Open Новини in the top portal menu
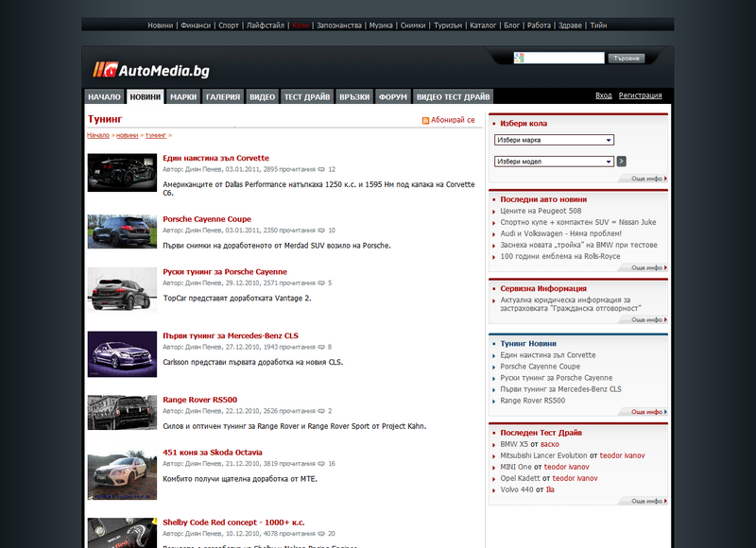The image size is (756, 548). click(160, 26)
